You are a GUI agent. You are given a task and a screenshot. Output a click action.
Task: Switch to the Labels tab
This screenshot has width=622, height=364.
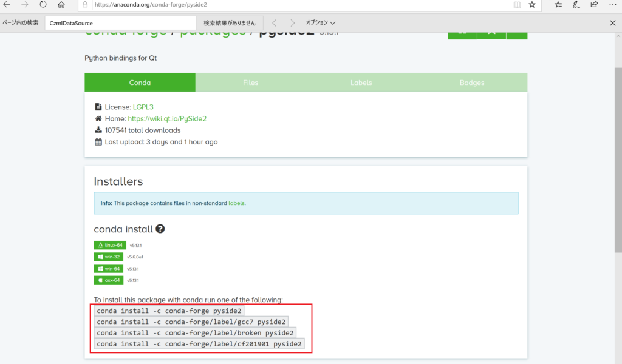coord(361,83)
